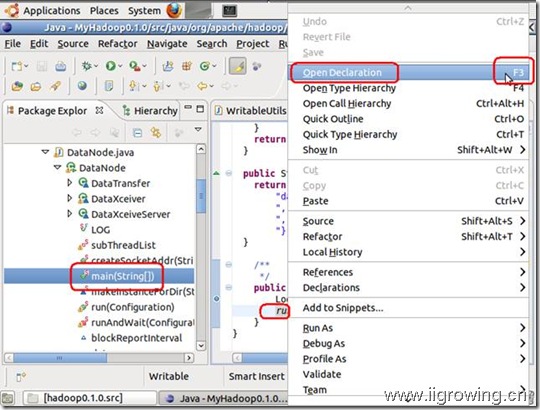Image resolution: width=540 pixels, height=410 pixels.
Task: Click Package Explorer horizontal scrollbar thumb
Action: point(60,358)
